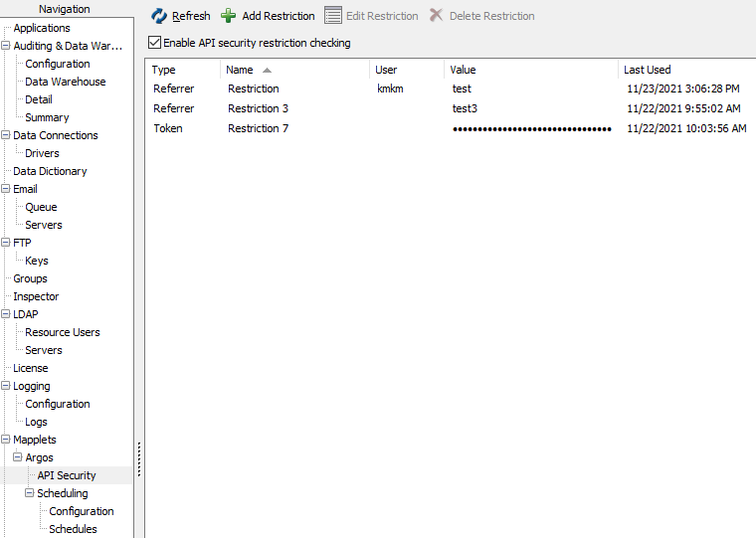The width and height of the screenshot is (756, 538).
Task: Open Schedules under Scheduling
Action: pos(73,529)
